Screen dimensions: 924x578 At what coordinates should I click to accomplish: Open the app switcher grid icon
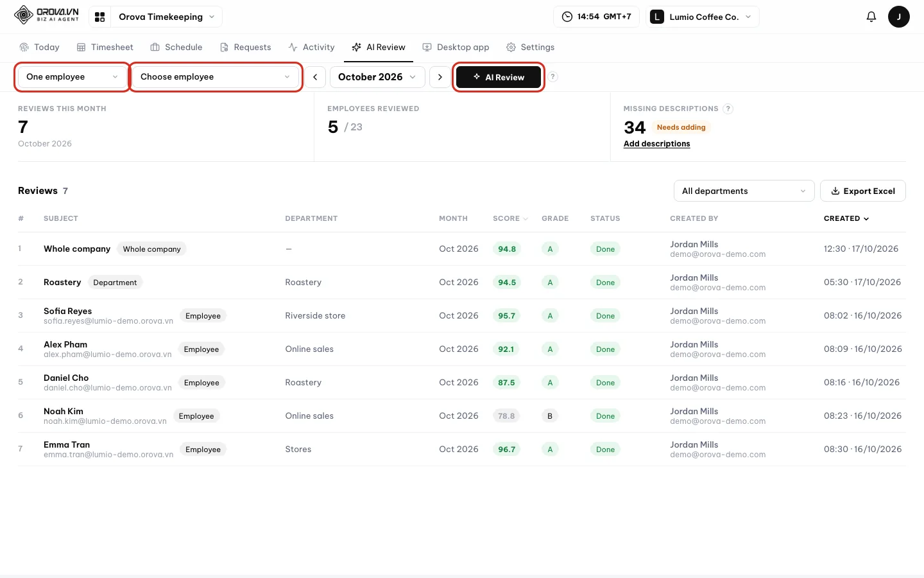point(99,17)
